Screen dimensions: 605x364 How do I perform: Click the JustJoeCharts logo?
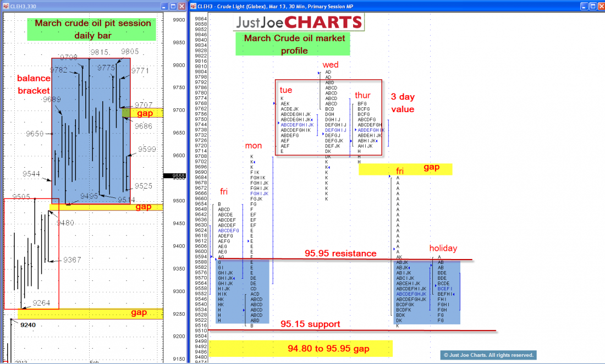click(299, 22)
